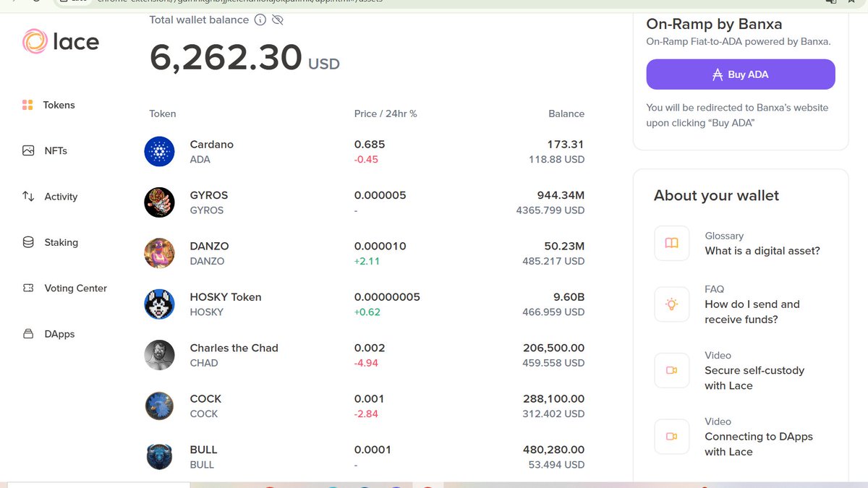This screenshot has width=868, height=488.
Task: Select the GYROS token name
Action: [x=208, y=195]
